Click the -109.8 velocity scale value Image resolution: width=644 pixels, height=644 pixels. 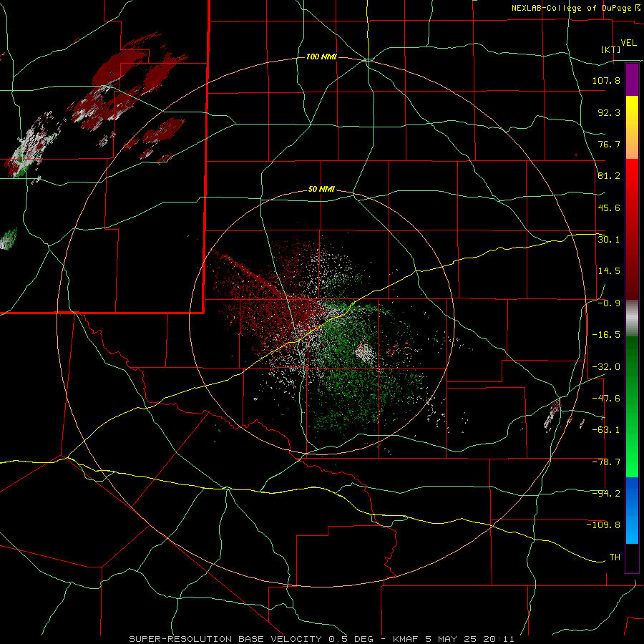click(x=603, y=525)
